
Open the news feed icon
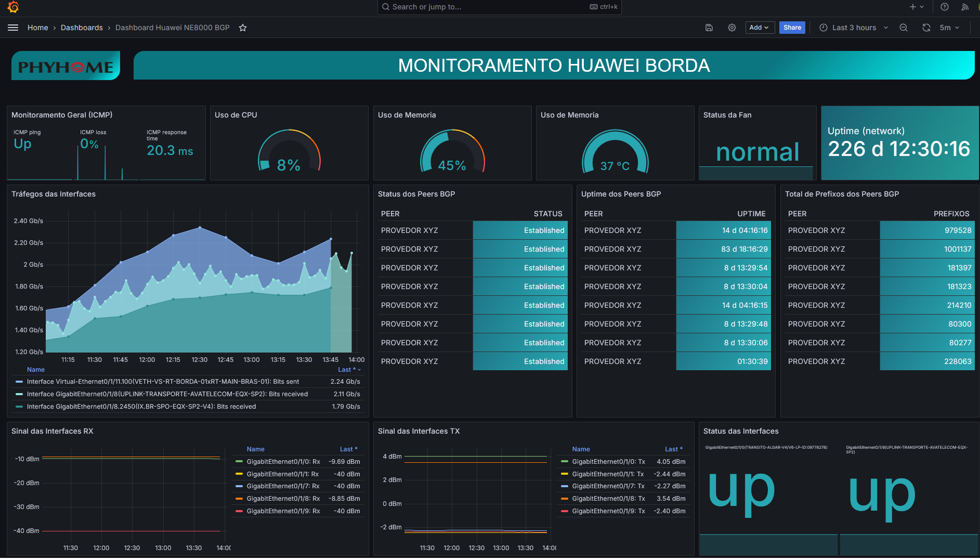(x=965, y=7)
